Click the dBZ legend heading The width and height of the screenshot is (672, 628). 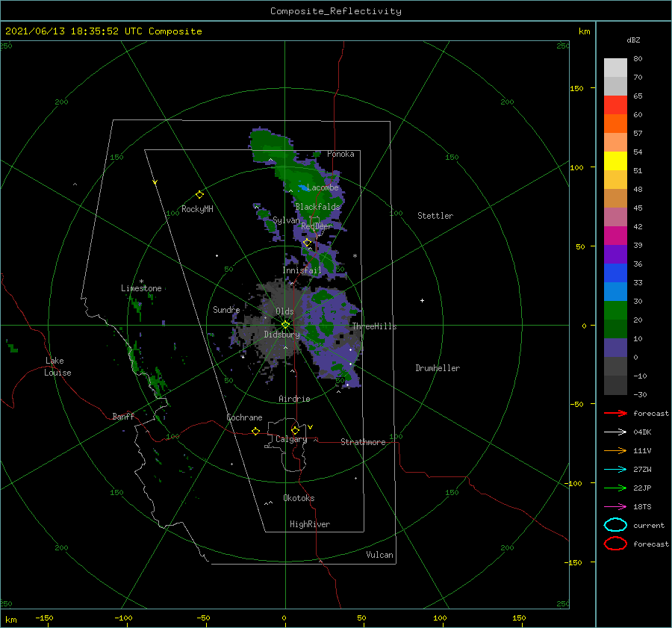coord(633,40)
